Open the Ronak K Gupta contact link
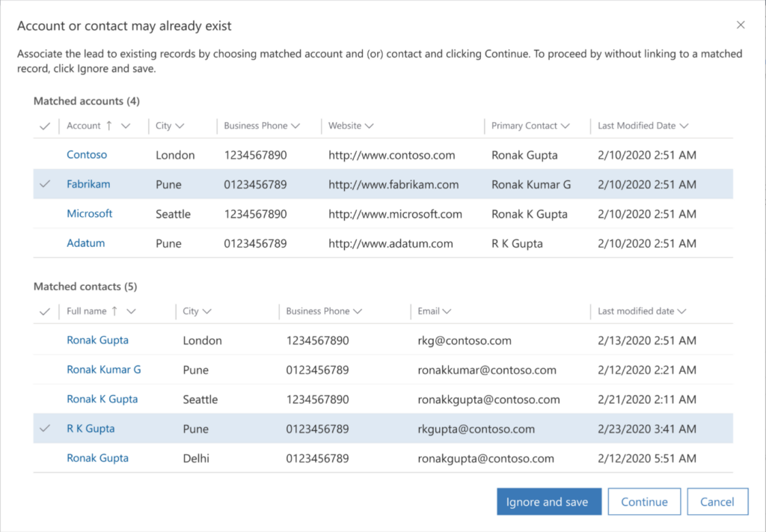 point(102,399)
